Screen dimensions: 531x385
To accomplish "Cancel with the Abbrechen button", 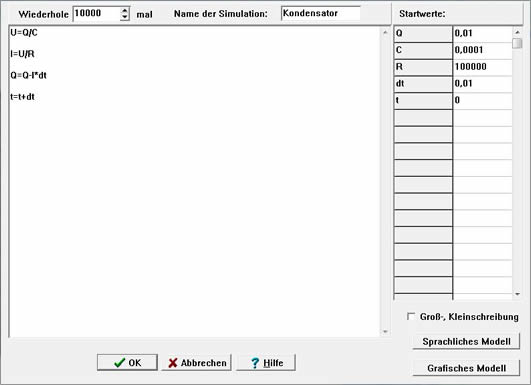I will click(x=197, y=362).
